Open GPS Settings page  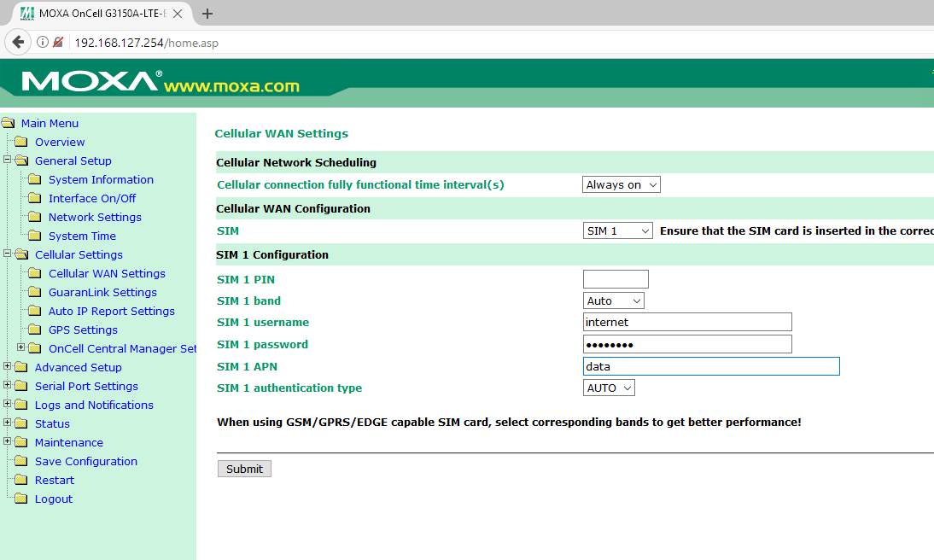click(x=83, y=330)
